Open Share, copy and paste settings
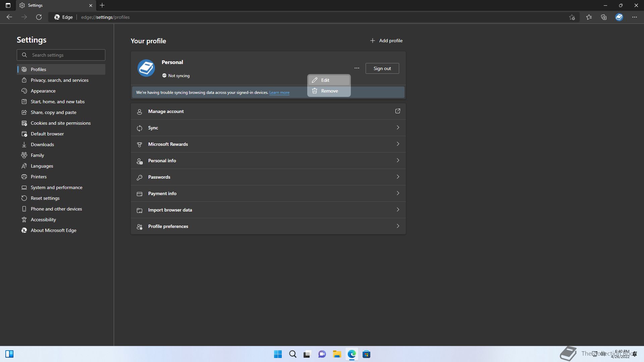644x362 pixels. click(61, 112)
